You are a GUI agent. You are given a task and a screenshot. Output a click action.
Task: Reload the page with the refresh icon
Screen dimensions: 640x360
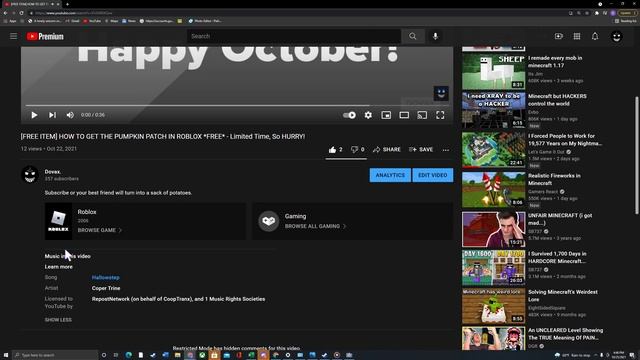21,13
